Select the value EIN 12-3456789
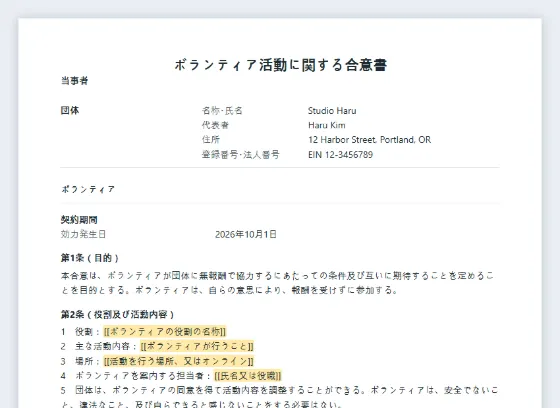This screenshot has height=408, width=560. tap(340, 155)
